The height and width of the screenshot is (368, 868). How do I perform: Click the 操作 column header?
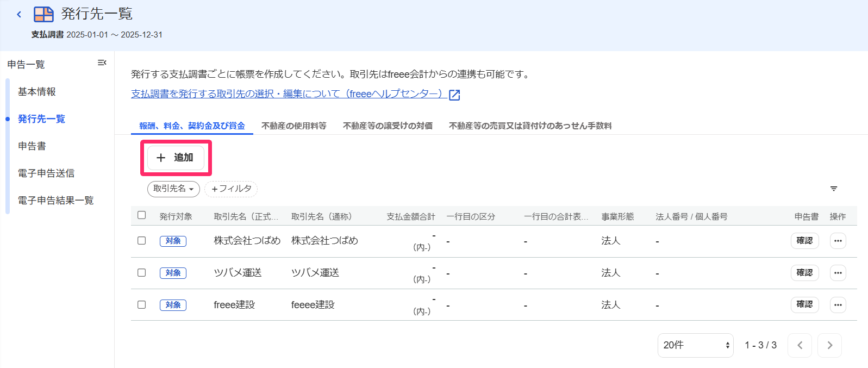click(838, 216)
